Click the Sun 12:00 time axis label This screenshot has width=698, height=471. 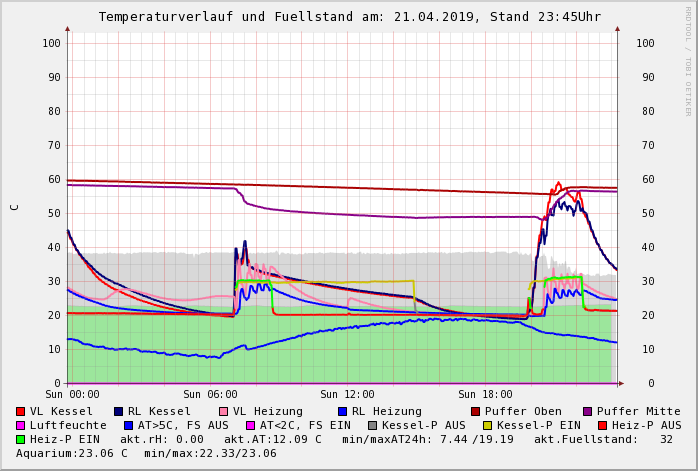347,394
